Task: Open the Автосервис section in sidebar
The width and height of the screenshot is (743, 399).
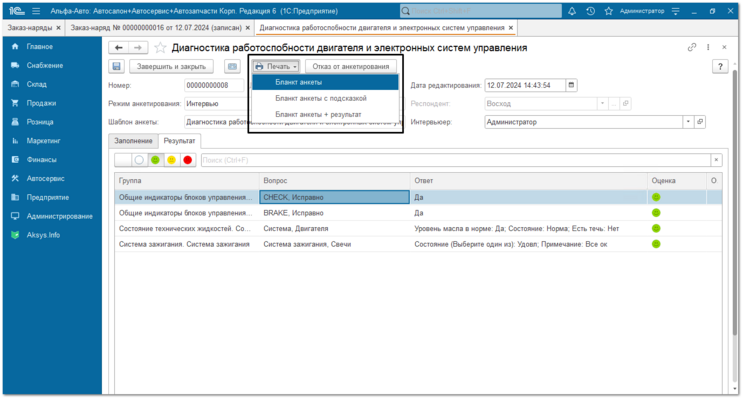Action: click(45, 178)
